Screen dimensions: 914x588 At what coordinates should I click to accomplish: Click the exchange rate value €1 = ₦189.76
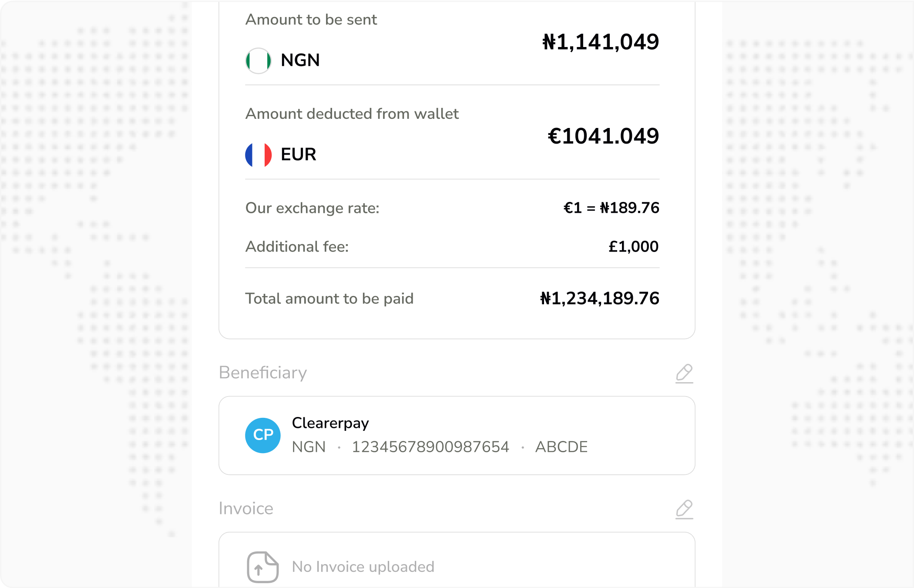(x=611, y=208)
